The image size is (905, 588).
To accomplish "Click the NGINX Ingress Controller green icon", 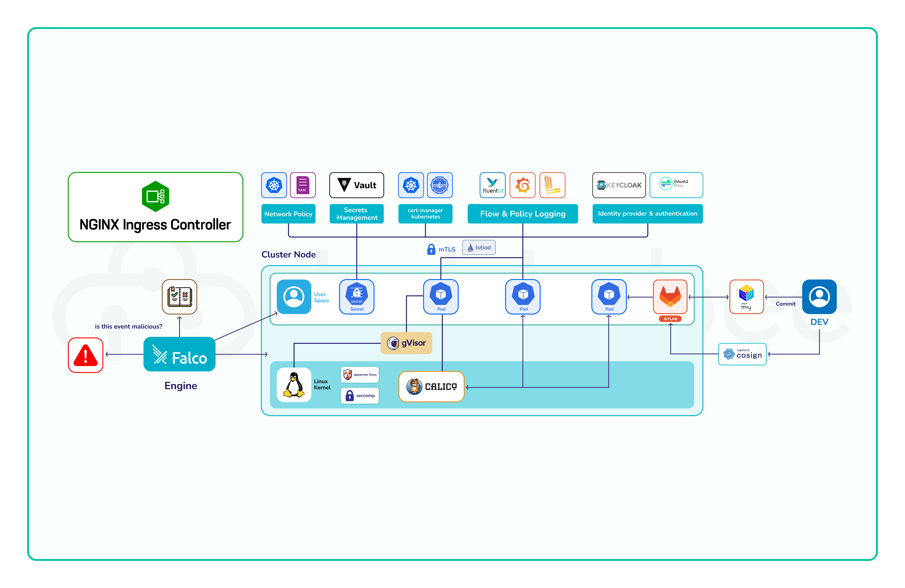I will (155, 196).
